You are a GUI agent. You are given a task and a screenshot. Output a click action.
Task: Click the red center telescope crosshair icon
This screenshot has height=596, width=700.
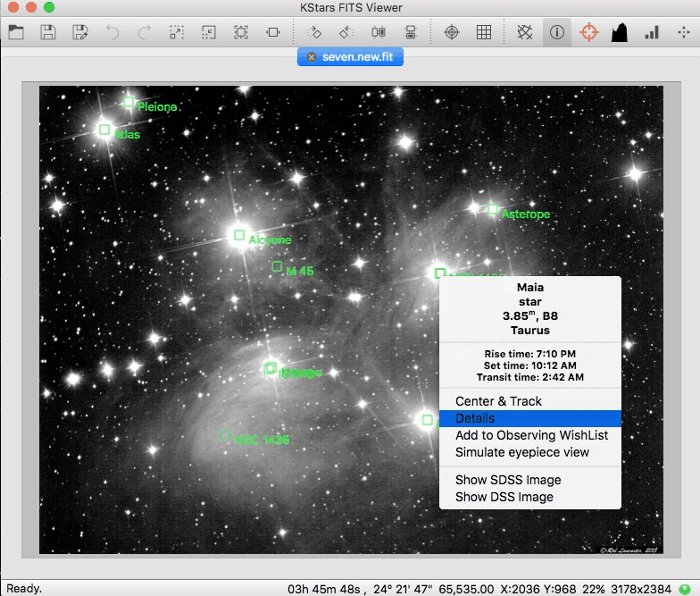pyautogui.click(x=588, y=33)
